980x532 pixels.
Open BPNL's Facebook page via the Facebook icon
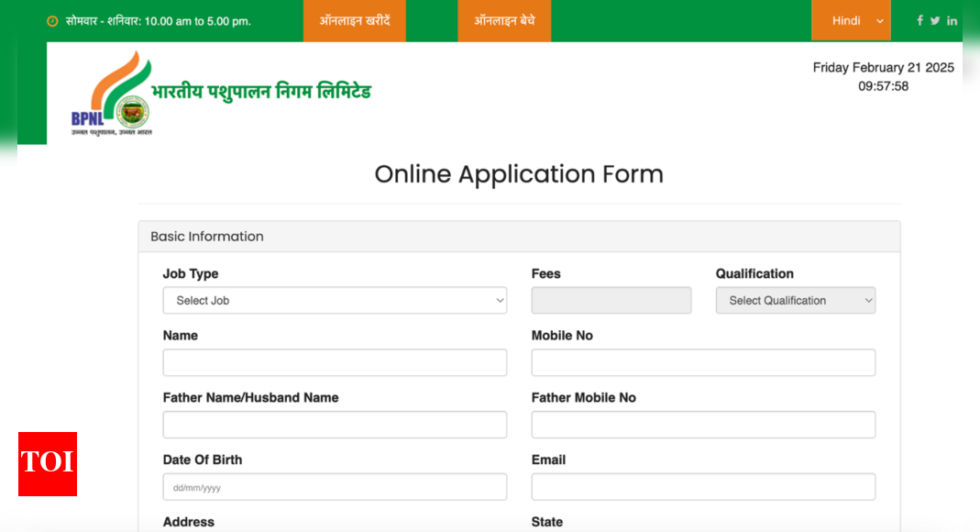919,19
